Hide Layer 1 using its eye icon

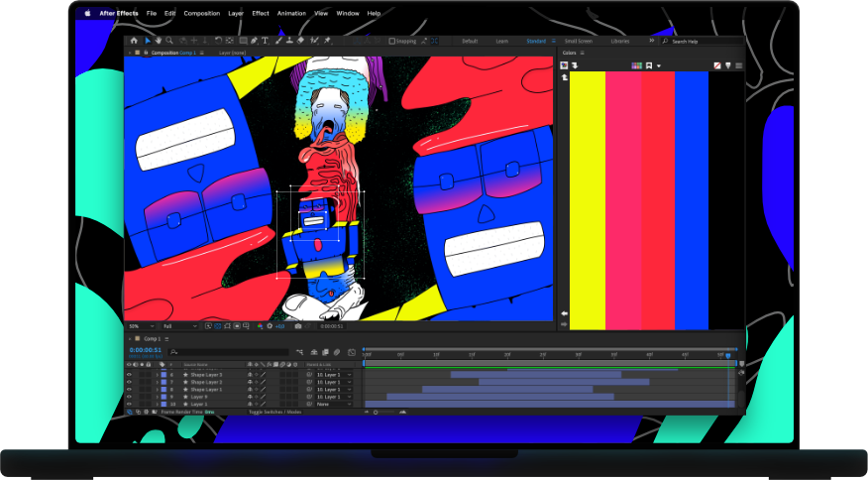point(130,404)
